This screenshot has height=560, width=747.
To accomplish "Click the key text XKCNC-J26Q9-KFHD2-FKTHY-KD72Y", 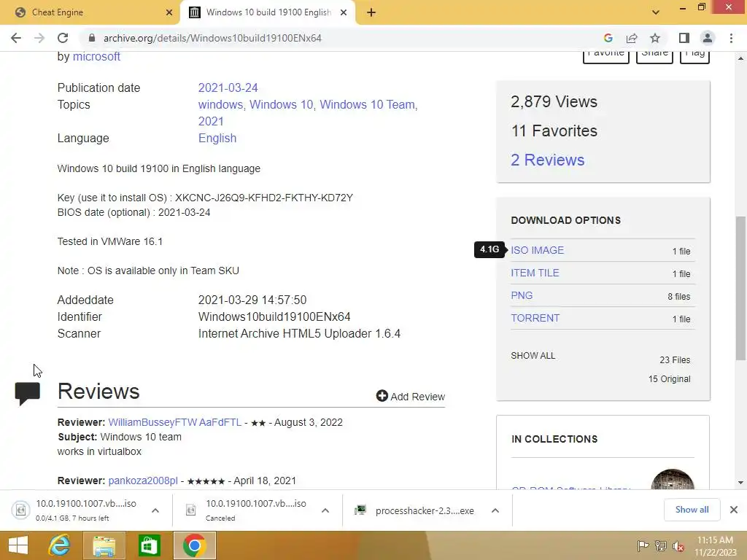I will pyautogui.click(x=264, y=198).
